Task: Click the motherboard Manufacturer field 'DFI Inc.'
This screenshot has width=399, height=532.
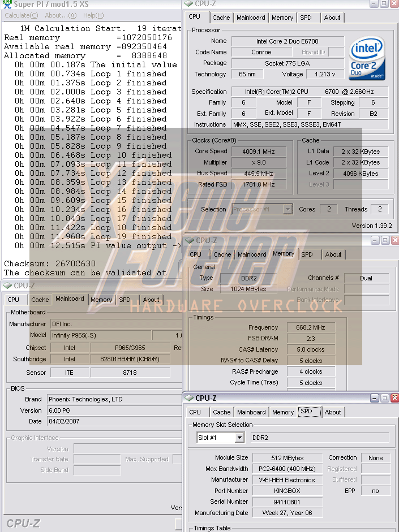Action: (116, 324)
